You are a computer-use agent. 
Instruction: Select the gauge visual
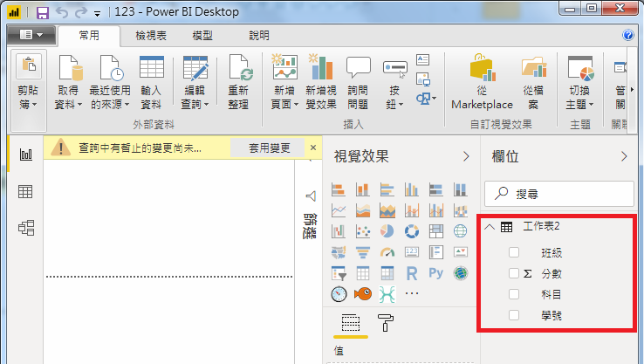click(x=387, y=252)
